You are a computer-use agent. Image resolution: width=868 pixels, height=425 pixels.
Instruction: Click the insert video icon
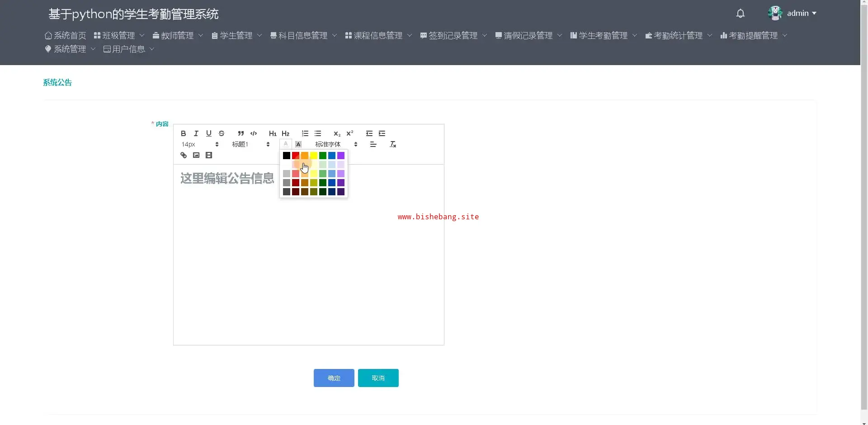pos(209,155)
